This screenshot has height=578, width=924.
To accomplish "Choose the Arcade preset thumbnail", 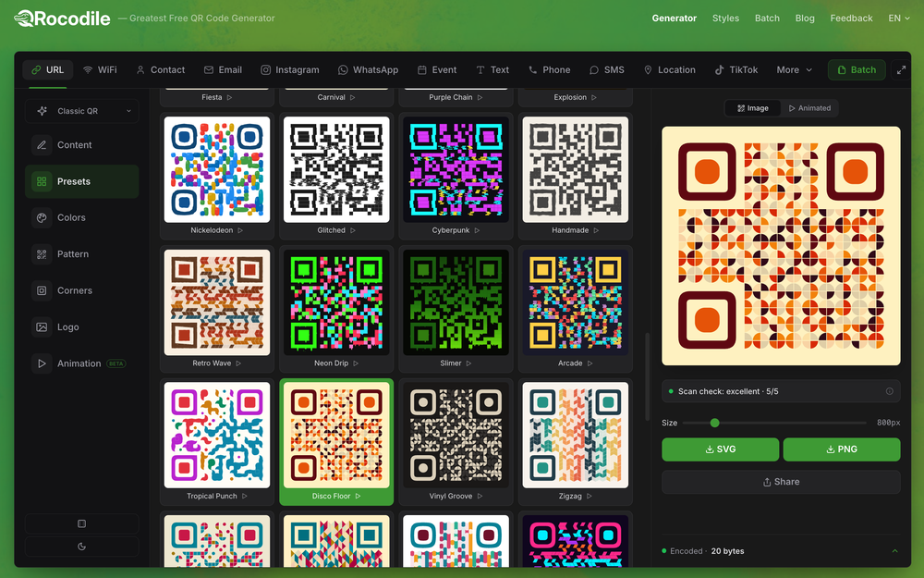I will tap(575, 302).
